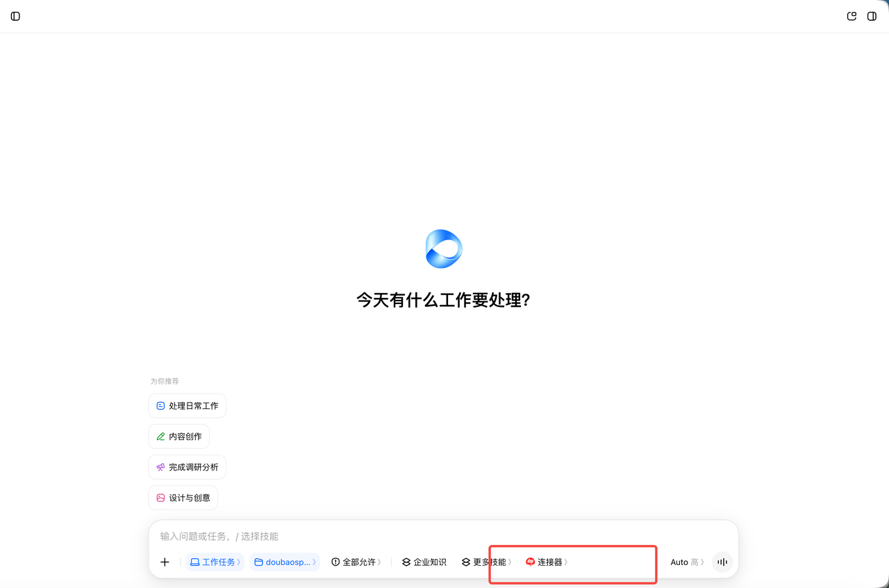The height and width of the screenshot is (588, 889).
Task: Expand the 更多技能 menu
Action: pyautogui.click(x=487, y=562)
